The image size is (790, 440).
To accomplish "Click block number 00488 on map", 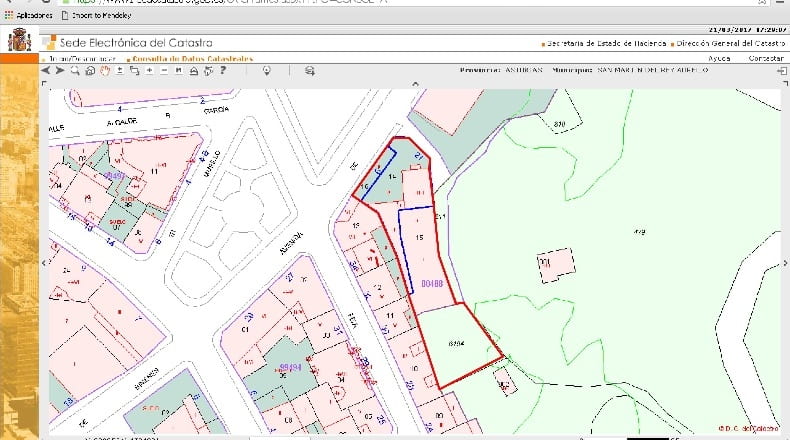I will 432,284.
